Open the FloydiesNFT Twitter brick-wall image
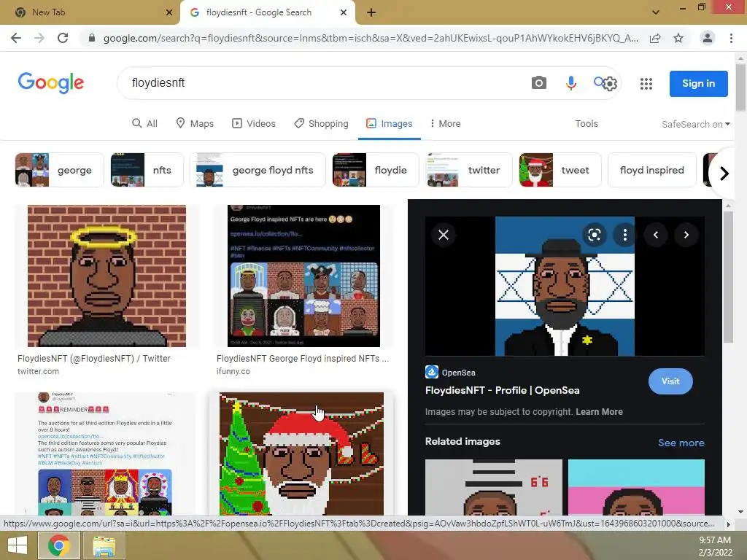The height and width of the screenshot is (560, 747). pos(107,276)
